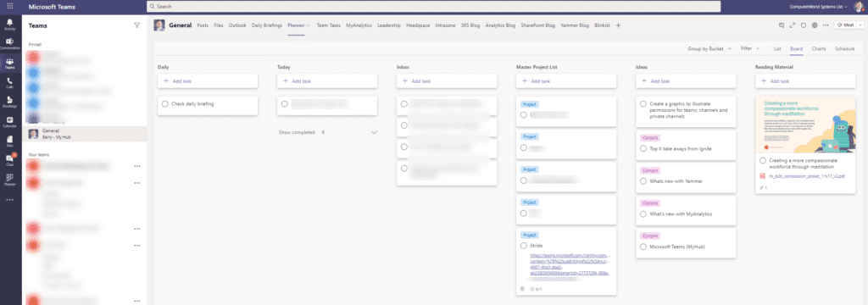Switch to Charts view

click(819, 48)
